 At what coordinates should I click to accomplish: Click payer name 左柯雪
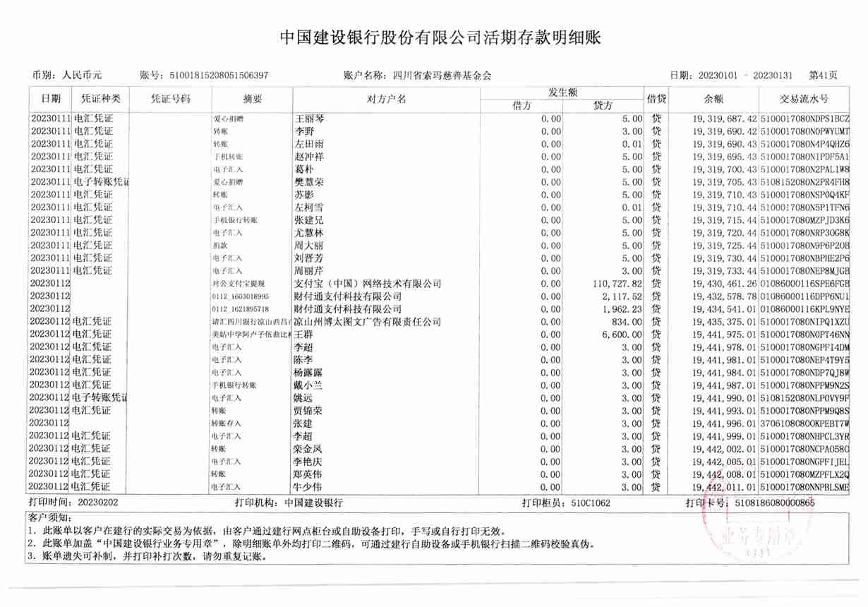pos(308,208)
